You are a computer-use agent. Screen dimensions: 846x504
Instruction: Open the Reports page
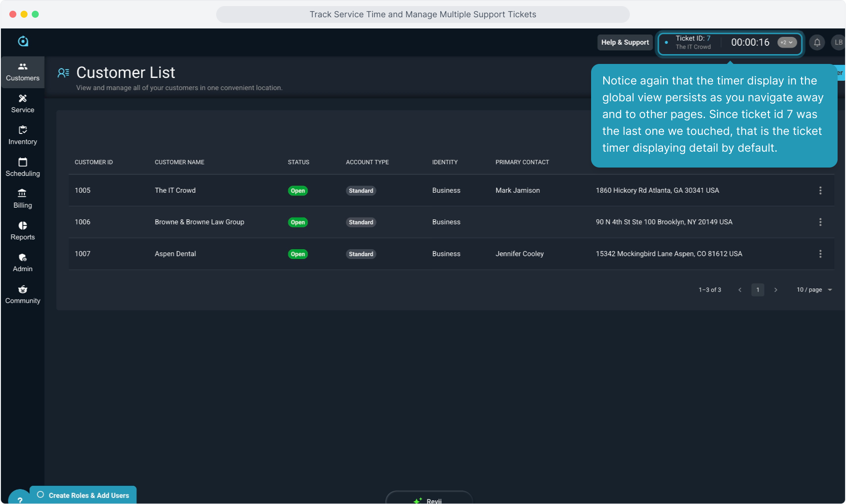tap(22, 231)
